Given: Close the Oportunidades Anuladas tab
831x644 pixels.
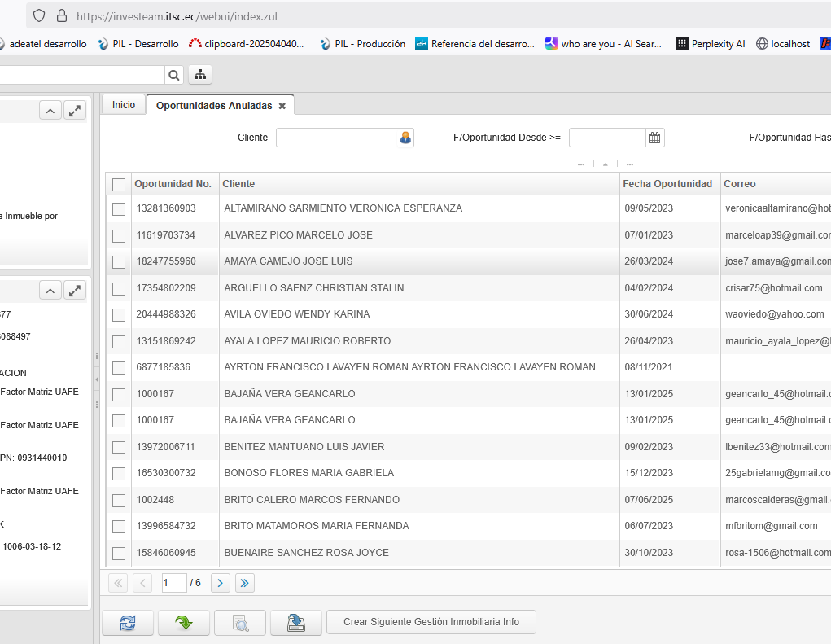Looking at the screenshot, I should pos(282,106).
